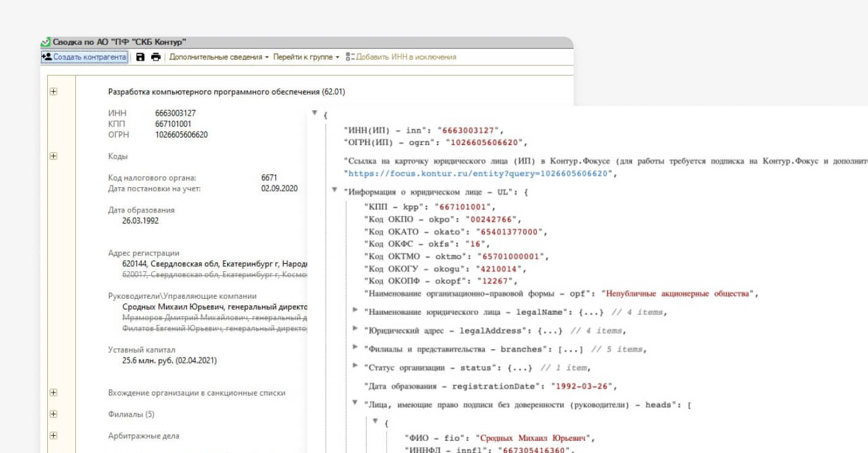Click the tax authority code 6671

[x=269, y=178]
